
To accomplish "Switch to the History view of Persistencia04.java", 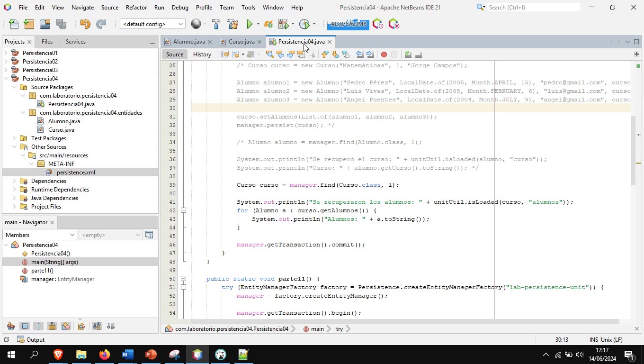I will coord(202,54).
